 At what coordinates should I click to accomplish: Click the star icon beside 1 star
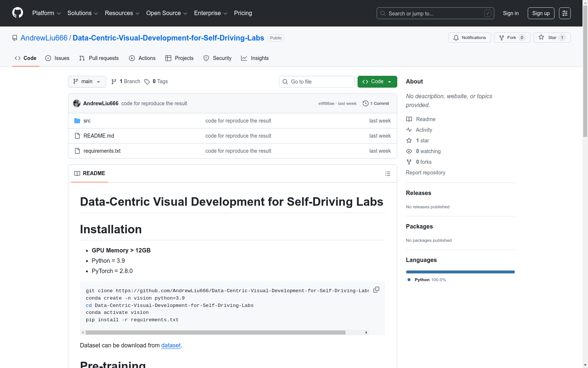(409, 141)
